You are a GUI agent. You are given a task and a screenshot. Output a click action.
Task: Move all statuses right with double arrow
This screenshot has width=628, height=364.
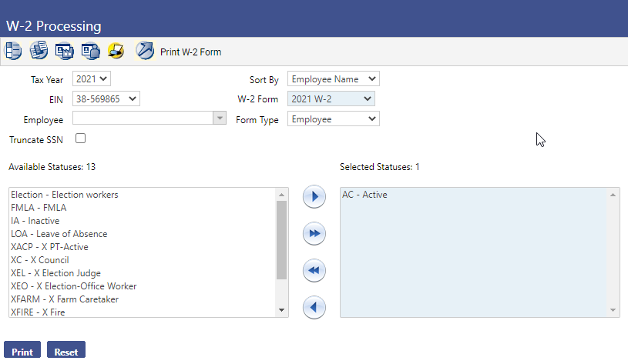(314, 233)
